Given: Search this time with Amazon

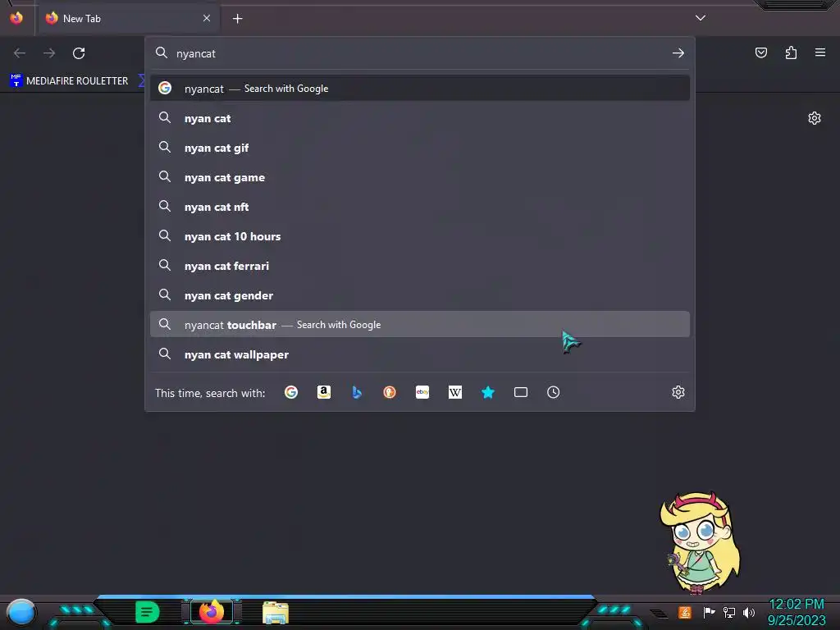Looking at the screenshot, I should pyautogui.click(x=323, y=392).
